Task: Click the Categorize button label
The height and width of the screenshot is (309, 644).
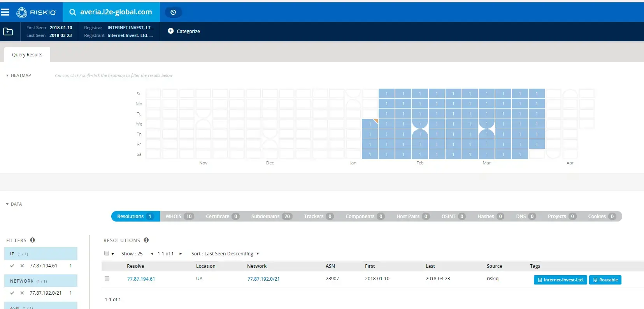Action: pos(188,31)
